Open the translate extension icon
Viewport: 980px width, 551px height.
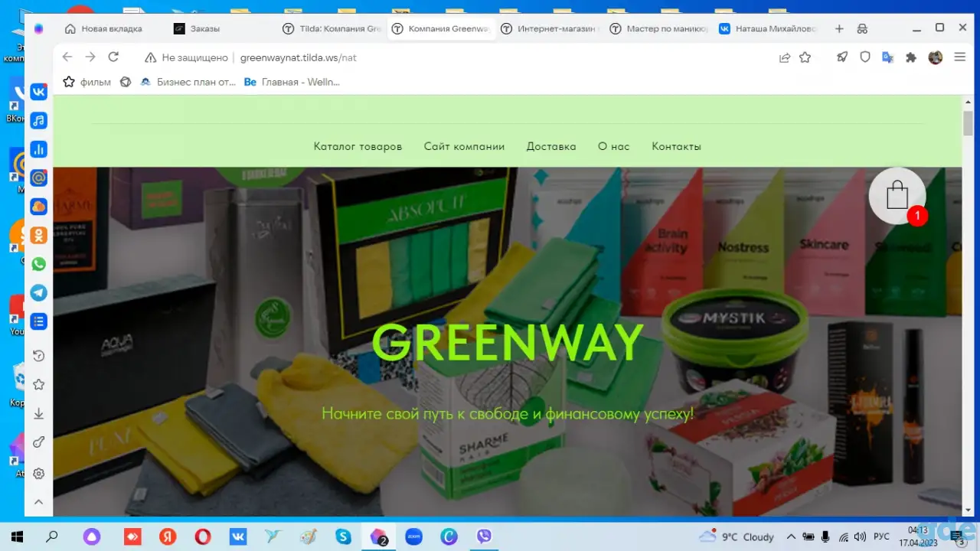pyautogui.click(x=888, y=57)
